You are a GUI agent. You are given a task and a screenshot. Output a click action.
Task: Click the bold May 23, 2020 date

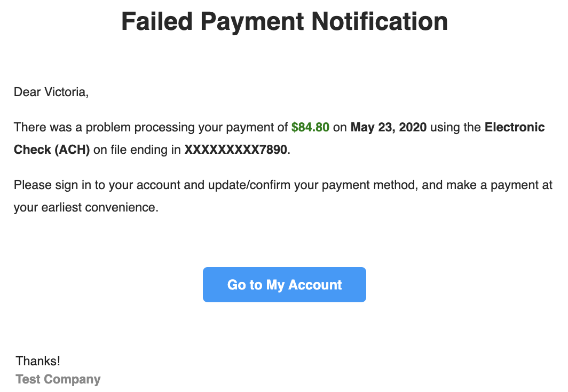click(x=388, y=128)
